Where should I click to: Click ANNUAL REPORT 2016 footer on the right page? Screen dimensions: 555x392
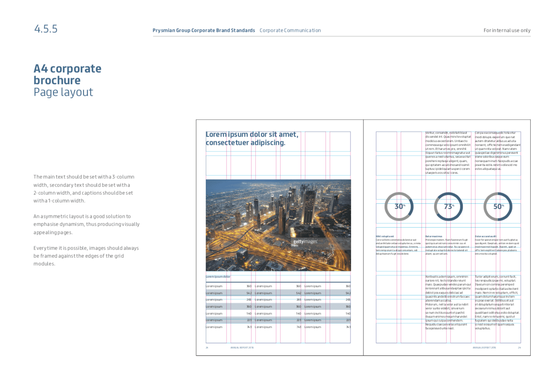coord(484,348)
